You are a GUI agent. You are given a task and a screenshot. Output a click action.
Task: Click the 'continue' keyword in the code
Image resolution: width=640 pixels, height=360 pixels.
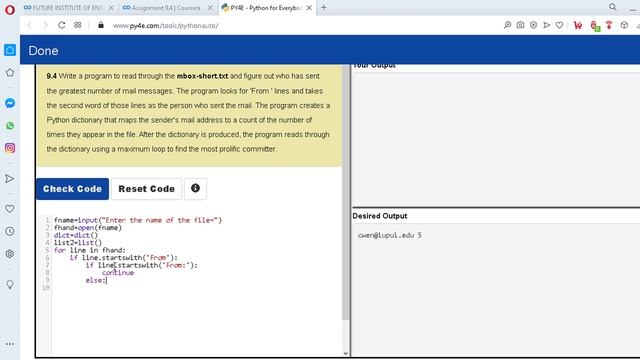[x=118, y=273]
